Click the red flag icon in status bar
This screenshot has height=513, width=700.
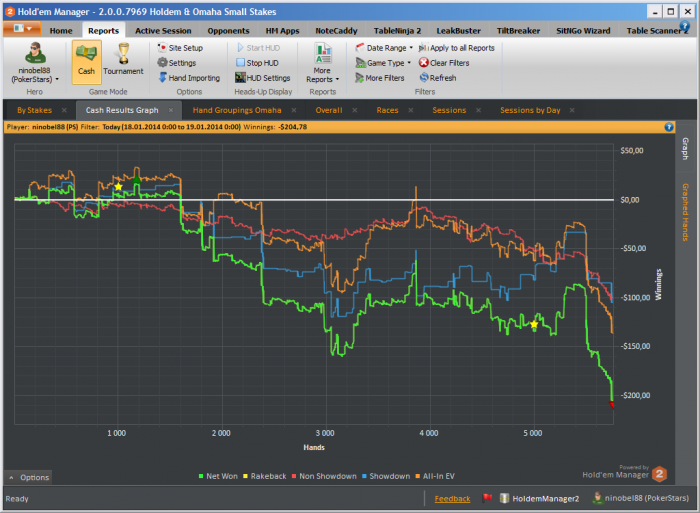pos(487,498)
